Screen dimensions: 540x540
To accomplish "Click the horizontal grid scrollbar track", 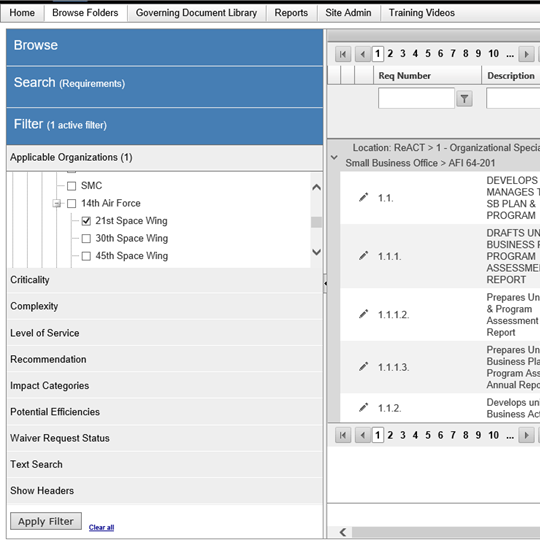I will click(x=446, y=532).
